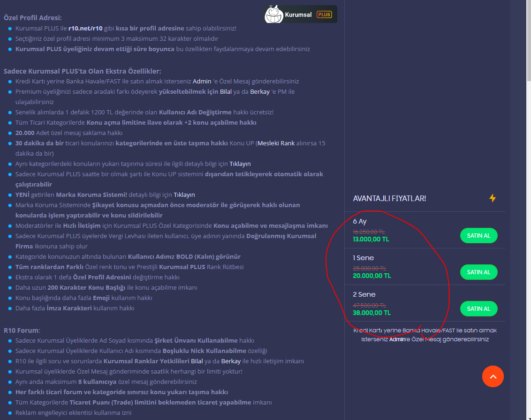Buy the 1 Sene plan

click(x=478, y=272)
